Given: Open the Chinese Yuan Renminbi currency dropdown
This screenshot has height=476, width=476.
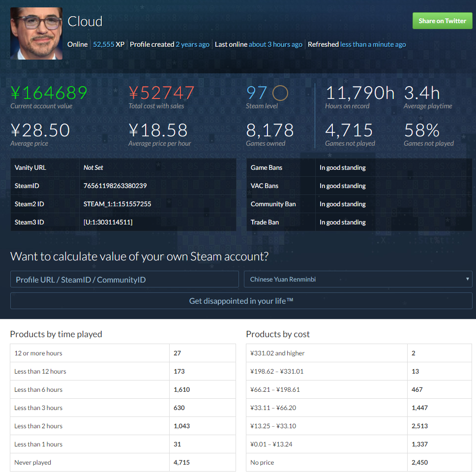Looking at the screenshot, I should click(358, 279).
